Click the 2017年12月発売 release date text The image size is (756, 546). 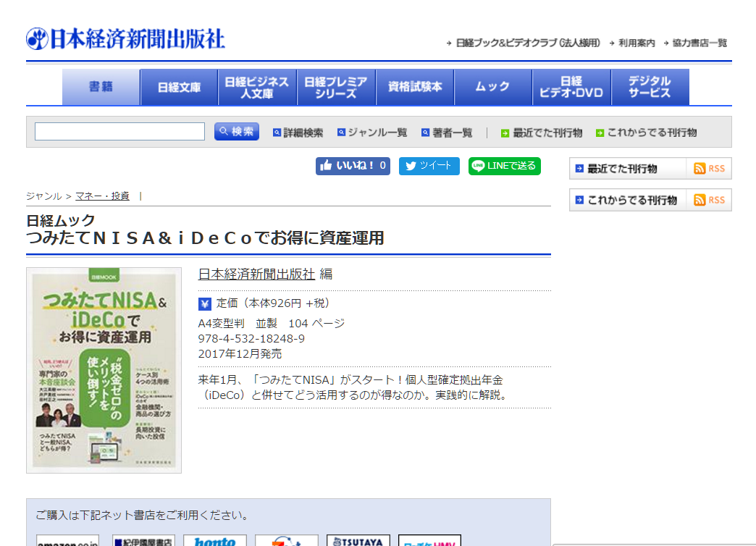(240, 354)
